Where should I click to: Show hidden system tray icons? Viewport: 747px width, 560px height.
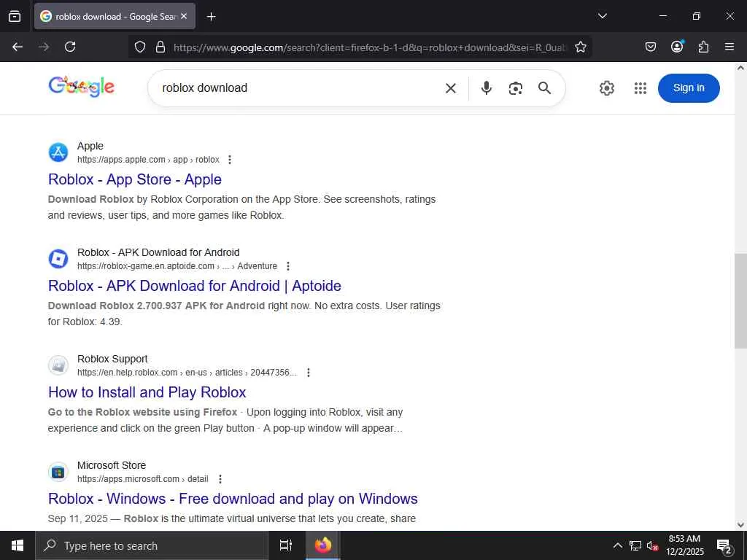pos(617,545)
